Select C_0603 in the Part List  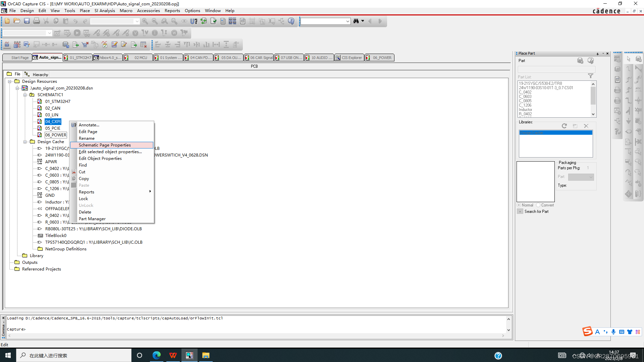click(525, 97)
